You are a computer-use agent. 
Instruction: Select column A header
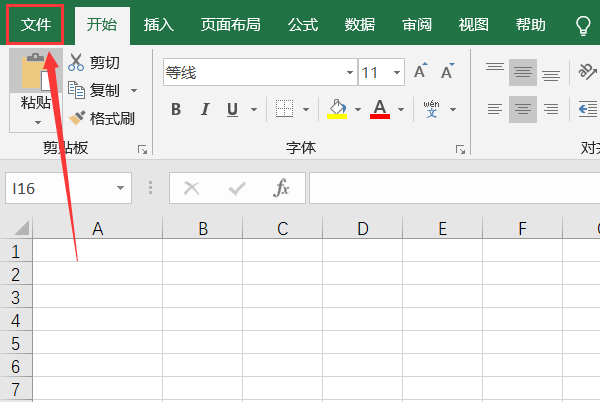98,228
